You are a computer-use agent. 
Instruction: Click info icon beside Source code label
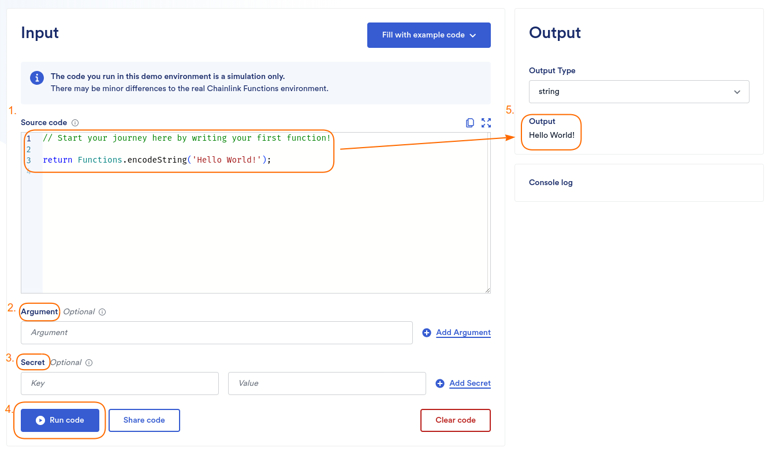(75, 123)
